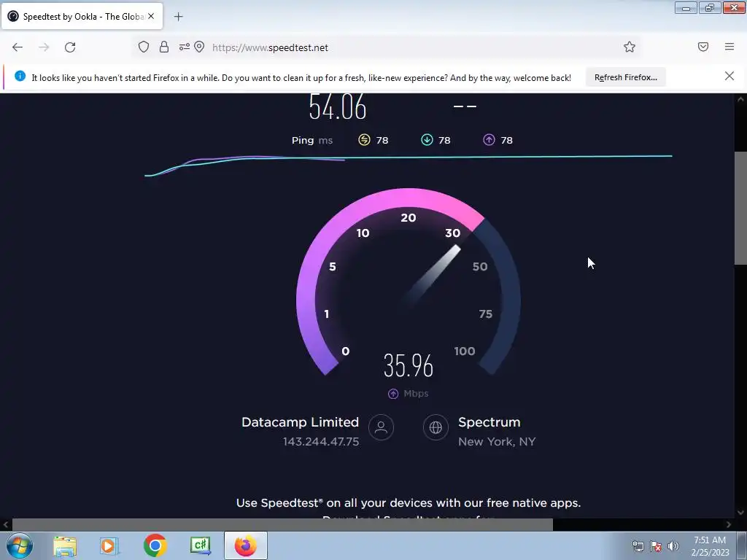Viewport: 747px width, 560px height.
Task: Click the info icon in the notification bar
Action: 20,76
